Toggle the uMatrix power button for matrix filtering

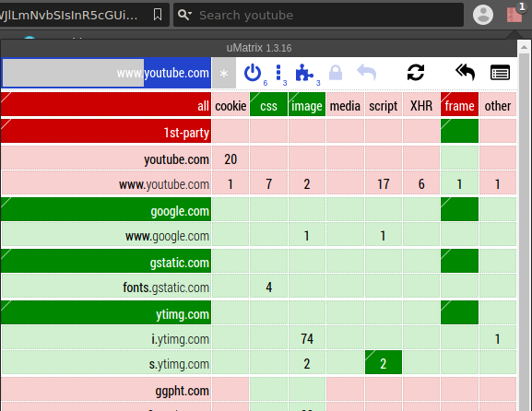[253, 73]
